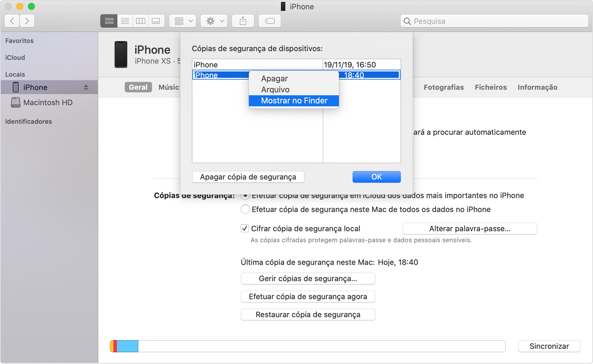This screenshot has height=364, width=593.
Task: Open Gerir cópias de segurança
Action: point(308,279)
